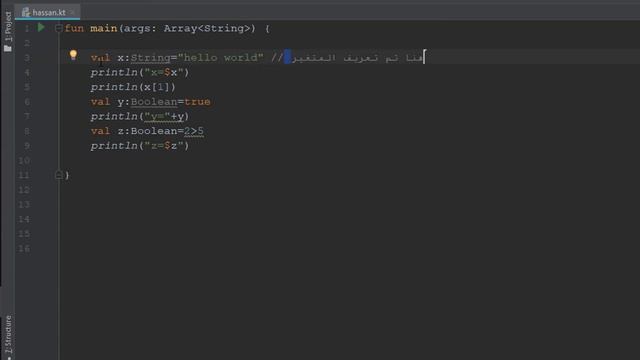The image size is (640, 360).
Task: Select the hassan.kt editor tab
Action: (x=48, y=12)
